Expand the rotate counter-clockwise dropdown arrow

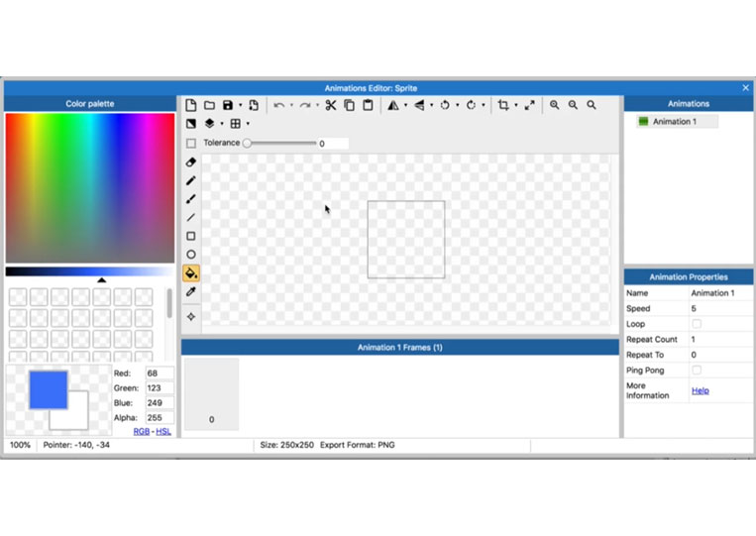[x=458, y=105]
